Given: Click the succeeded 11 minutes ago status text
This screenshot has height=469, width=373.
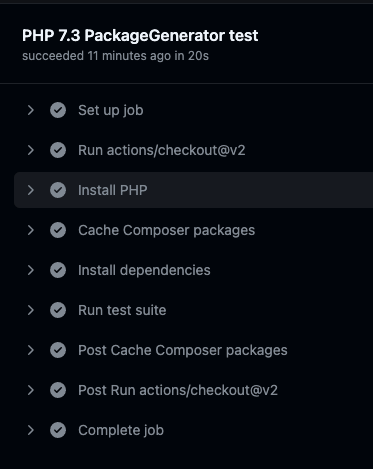Looking at the screenshot, I should (115, 56).
